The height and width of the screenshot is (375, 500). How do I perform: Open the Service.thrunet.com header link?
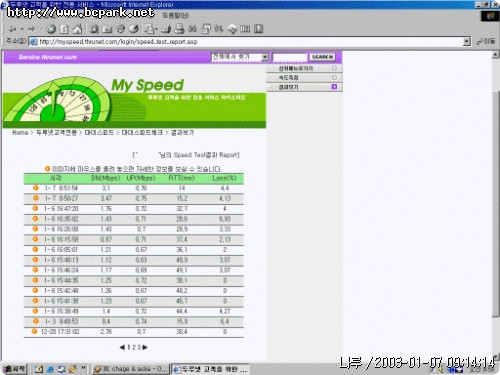click(x=48, y=57)
